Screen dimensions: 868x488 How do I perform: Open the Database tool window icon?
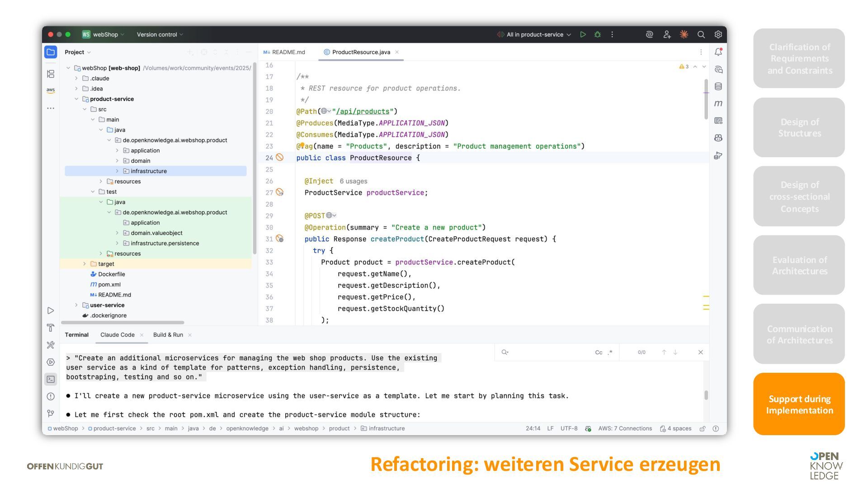pyautogui.click(x=718, y=86)
